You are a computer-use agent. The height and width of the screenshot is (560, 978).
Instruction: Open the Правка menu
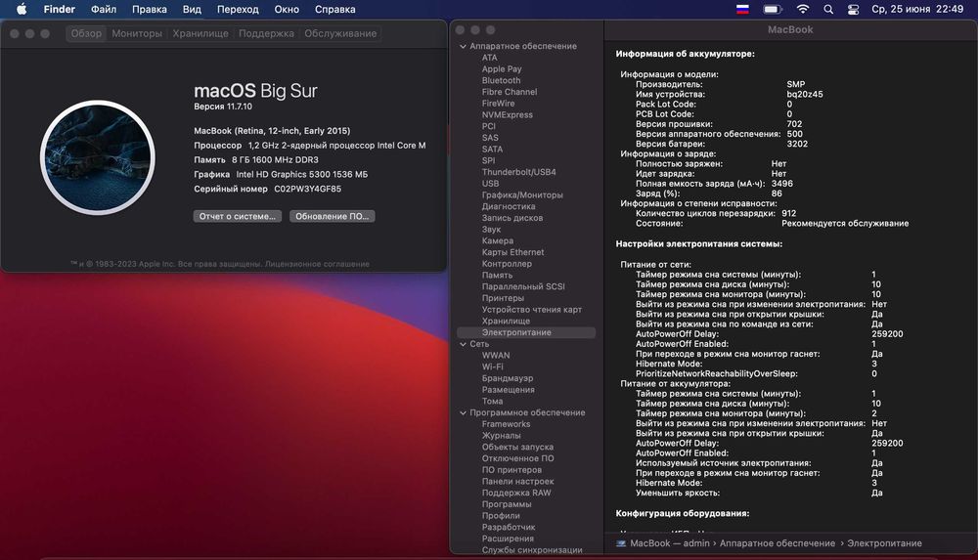pos(149,10)
